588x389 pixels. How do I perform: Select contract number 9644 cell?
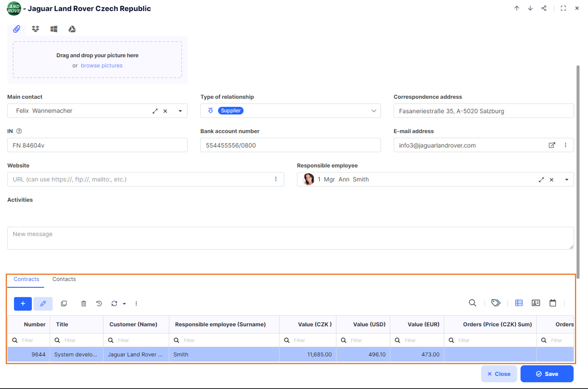pos(29,355)
